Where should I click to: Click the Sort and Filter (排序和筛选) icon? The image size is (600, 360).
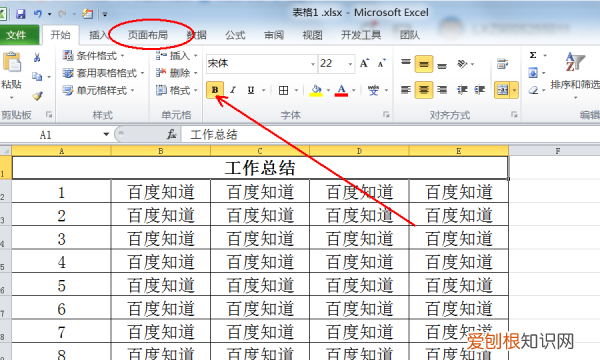point(575,62)
